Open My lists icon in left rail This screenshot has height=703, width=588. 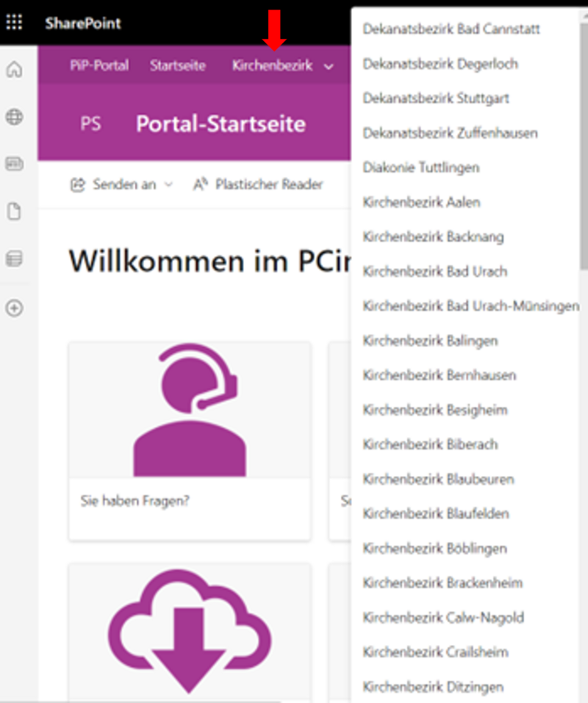(x=15, y=259)
